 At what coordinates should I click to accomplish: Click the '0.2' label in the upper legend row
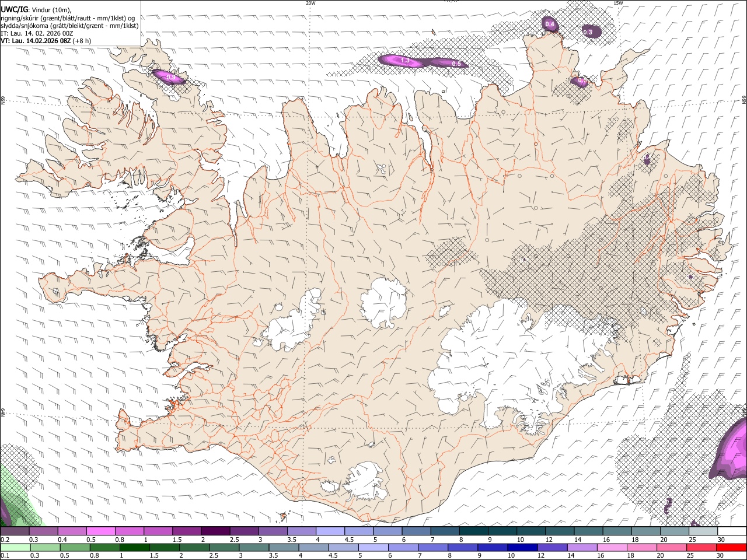point(5,540)
